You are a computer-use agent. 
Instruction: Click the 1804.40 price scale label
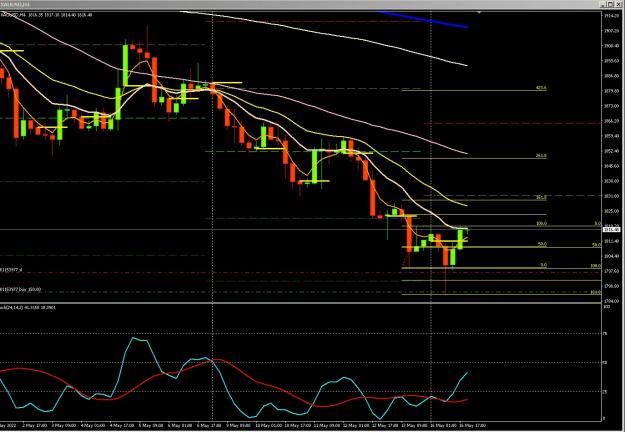coord(611,256)
